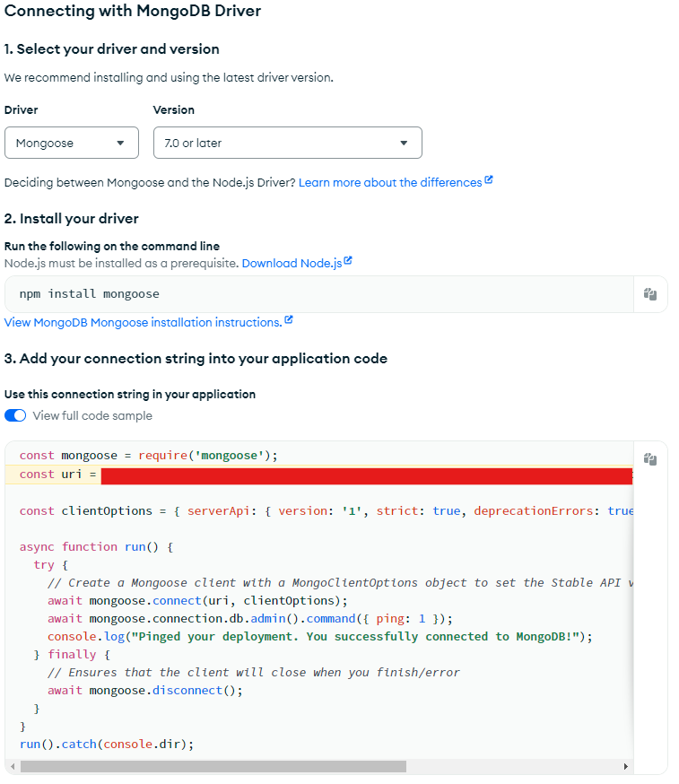Click the 'Driver' field label

click(21, 110)
